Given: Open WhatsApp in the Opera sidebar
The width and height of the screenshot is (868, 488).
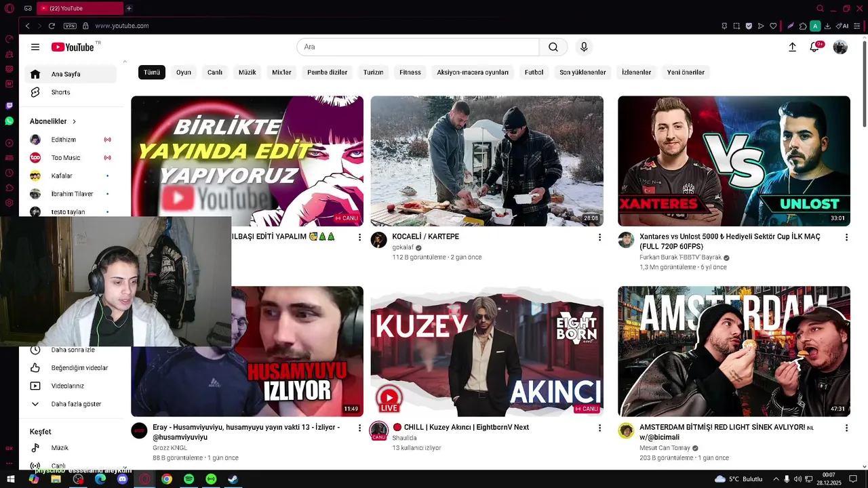Looking at the screenshot, I should tap(9, 121).
